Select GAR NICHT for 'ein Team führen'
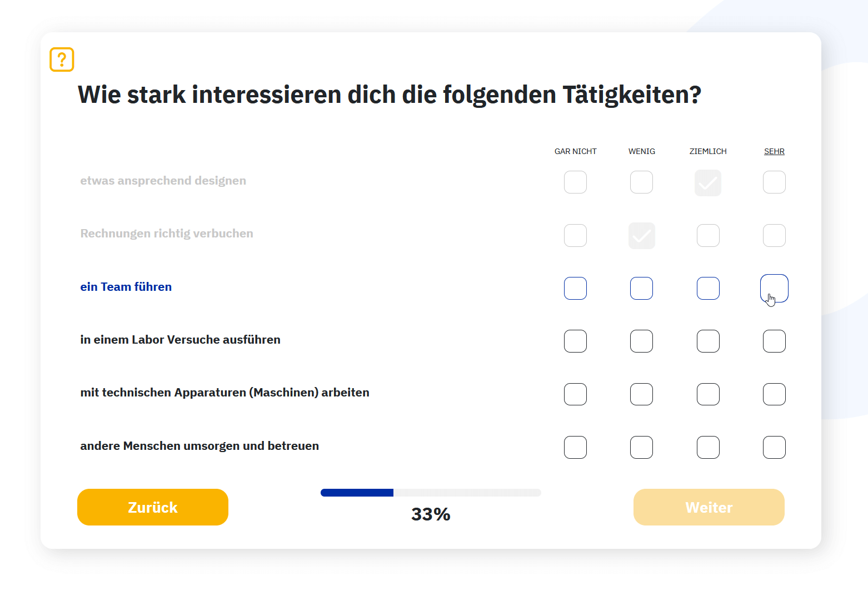The height and width of the screenshot is (595, 868). [575, 288]
